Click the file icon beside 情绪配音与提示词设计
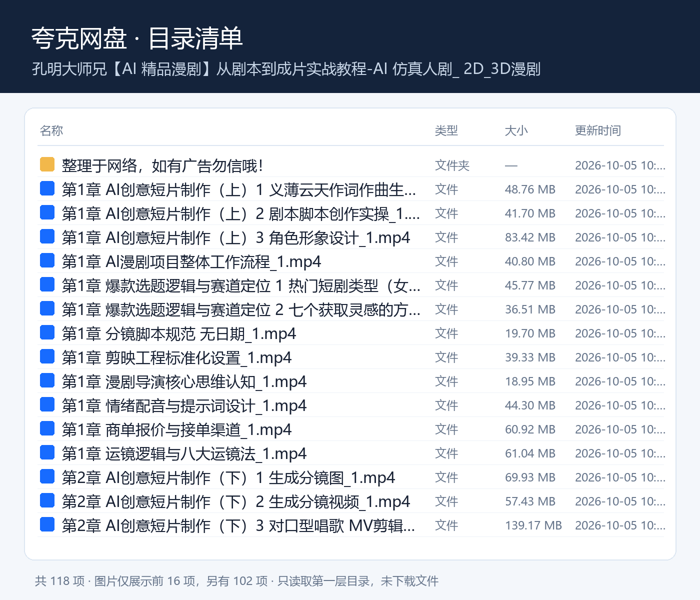The width and height of the screenshot is (700, 600). coord(47,404)
